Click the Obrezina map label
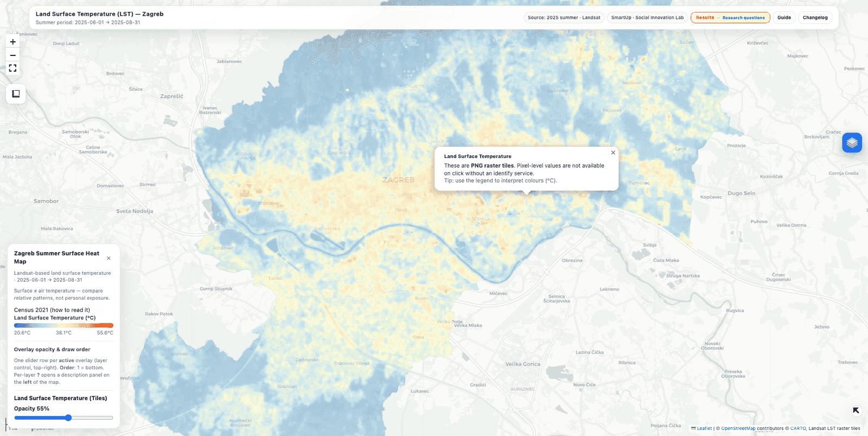Screen dimensions: 868x436 (572, 261)
